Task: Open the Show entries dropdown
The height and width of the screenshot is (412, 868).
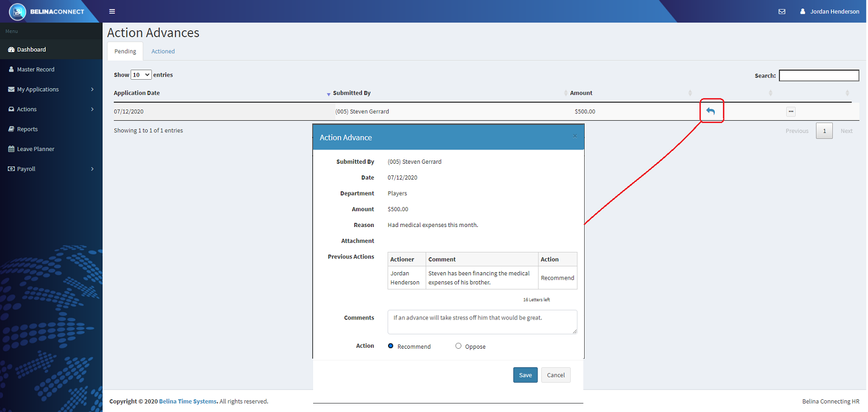Action: click(141, 75)
